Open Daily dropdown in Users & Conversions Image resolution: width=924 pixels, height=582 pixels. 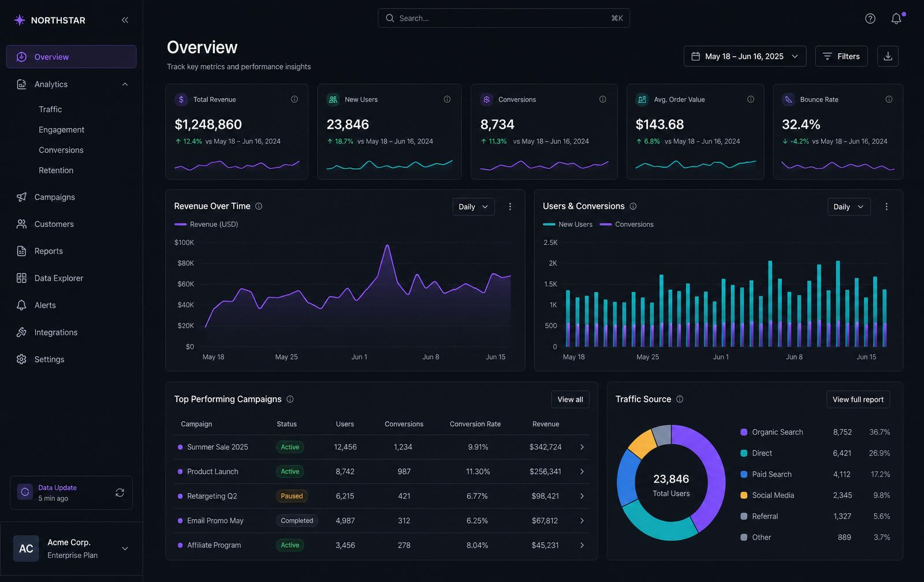(849, 207)
